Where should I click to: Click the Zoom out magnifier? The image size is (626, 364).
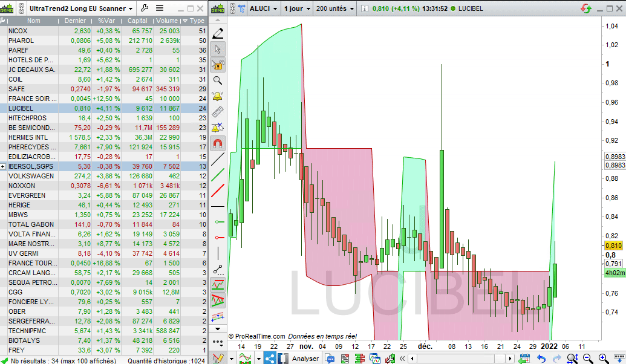pyautogui.click(x=588, y=359)
